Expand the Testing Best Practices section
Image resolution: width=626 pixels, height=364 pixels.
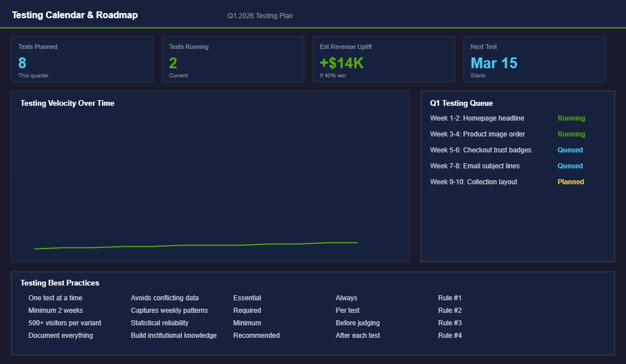click(59, 283)
